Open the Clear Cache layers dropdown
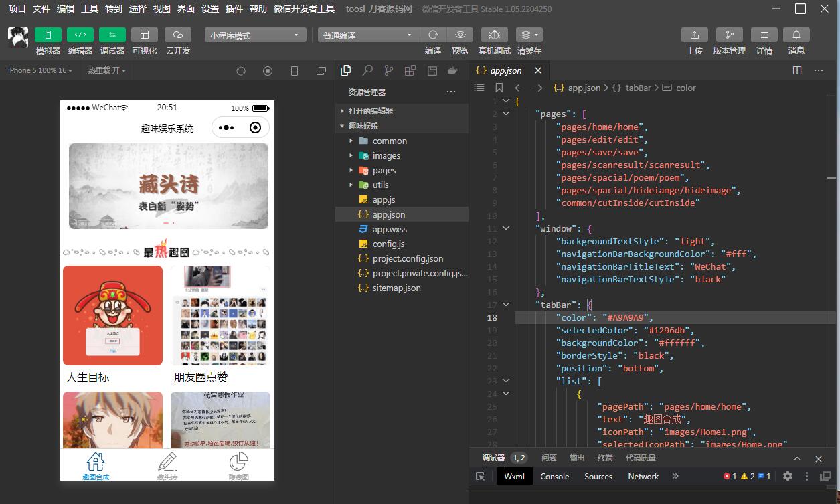The width and height of the screenshot is (840, 504). pos(529,35)
